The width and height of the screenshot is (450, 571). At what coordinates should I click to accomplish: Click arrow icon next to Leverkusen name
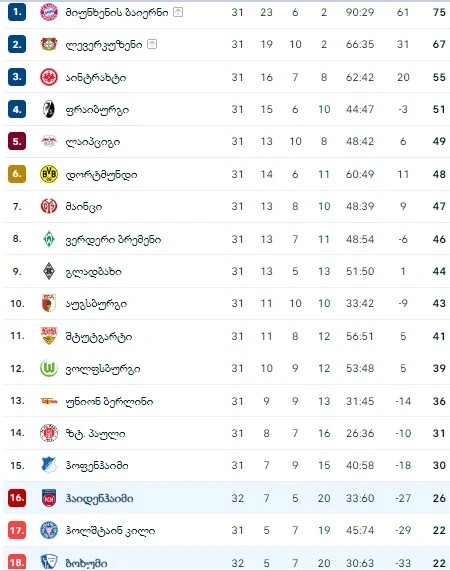pos(152,44)
